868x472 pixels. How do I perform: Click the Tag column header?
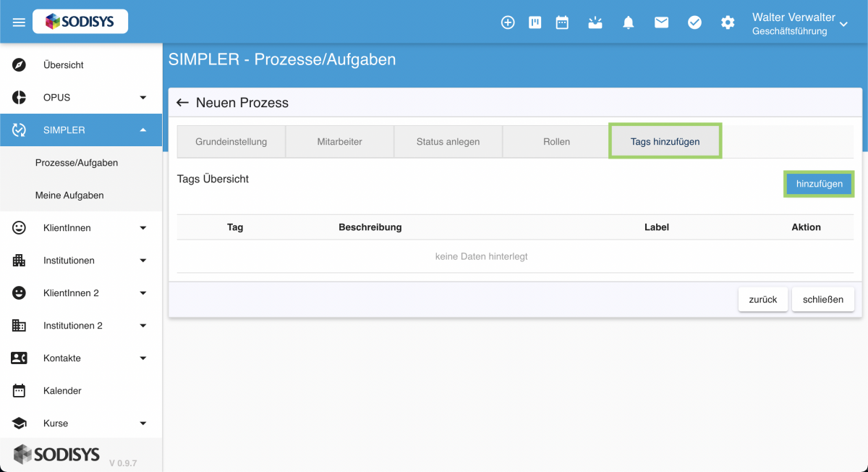click(235, 227)
